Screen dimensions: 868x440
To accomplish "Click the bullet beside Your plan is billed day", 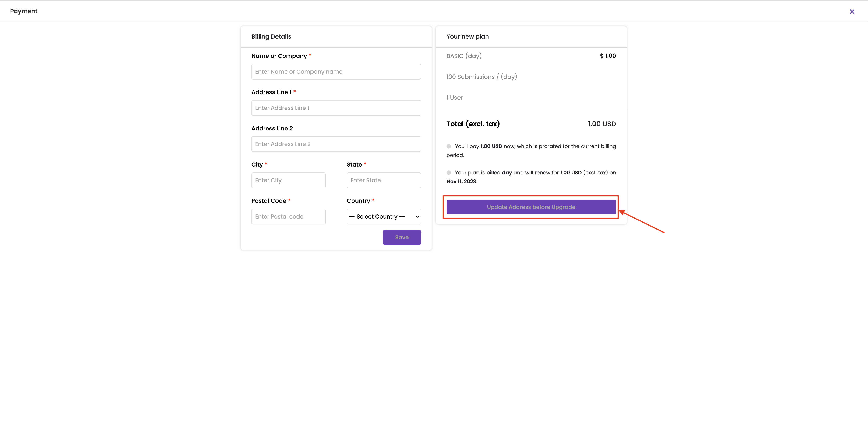I will pyautogui.click(x=448, y=173).
